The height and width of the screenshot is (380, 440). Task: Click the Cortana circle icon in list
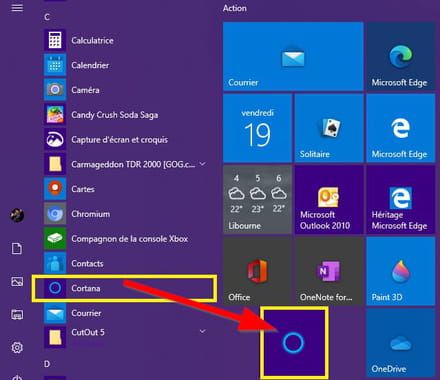tap(55, 288)
